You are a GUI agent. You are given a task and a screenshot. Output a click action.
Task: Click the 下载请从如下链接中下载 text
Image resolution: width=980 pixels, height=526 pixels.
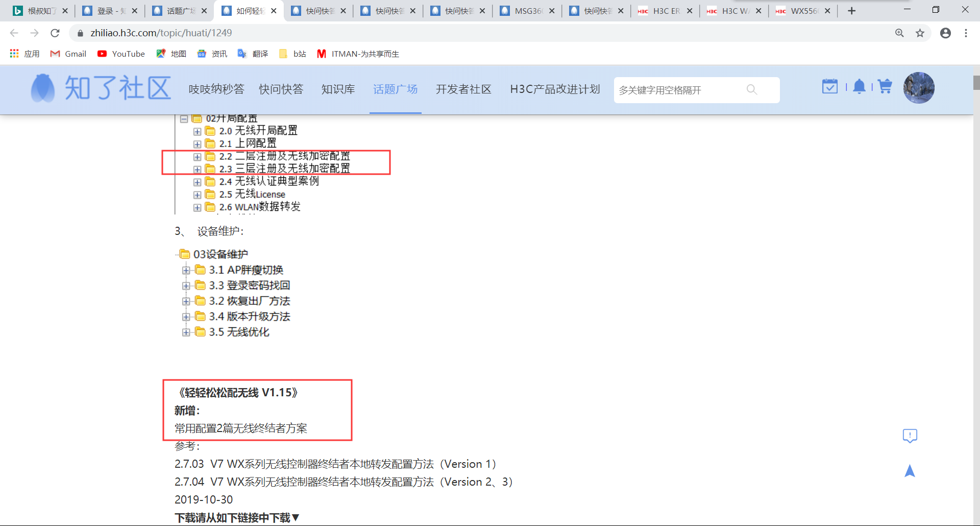coord(237,518)
